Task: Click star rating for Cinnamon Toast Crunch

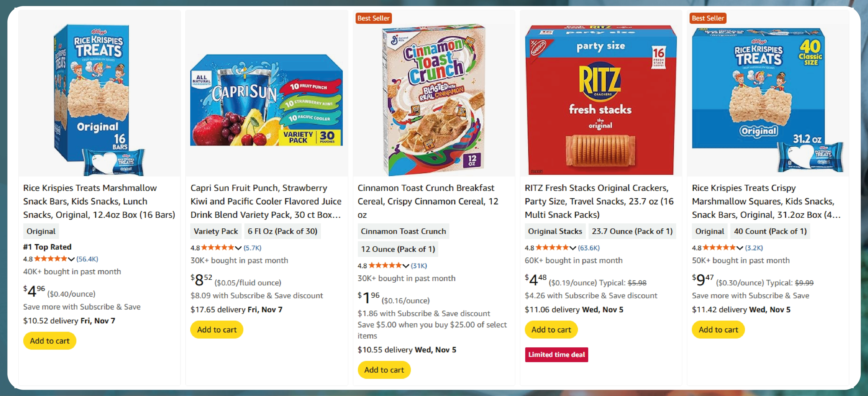Action: (x=385, y=265)
